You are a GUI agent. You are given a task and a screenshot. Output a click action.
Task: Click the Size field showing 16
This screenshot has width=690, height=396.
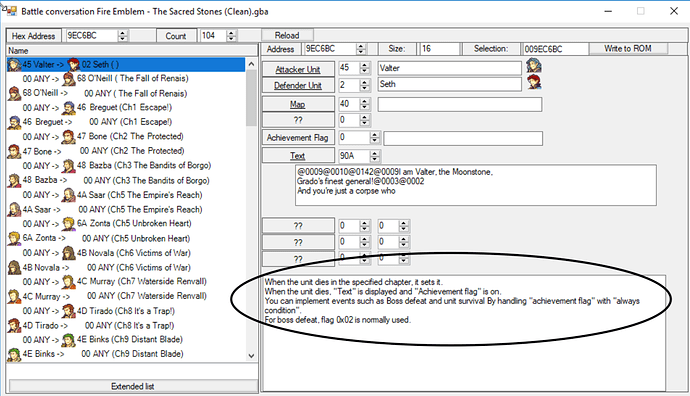click(x=440, y=49)
